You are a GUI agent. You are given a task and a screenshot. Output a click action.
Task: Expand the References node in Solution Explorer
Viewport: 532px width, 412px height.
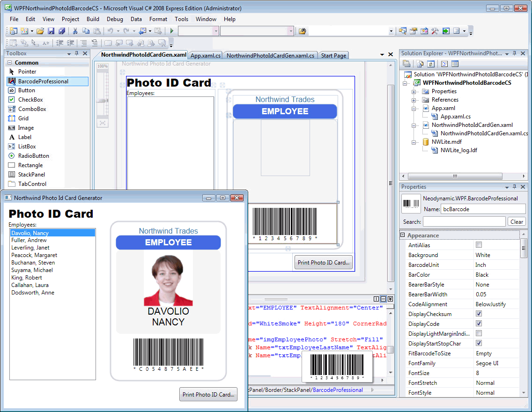pyautogui.click(x=414, y=100)
